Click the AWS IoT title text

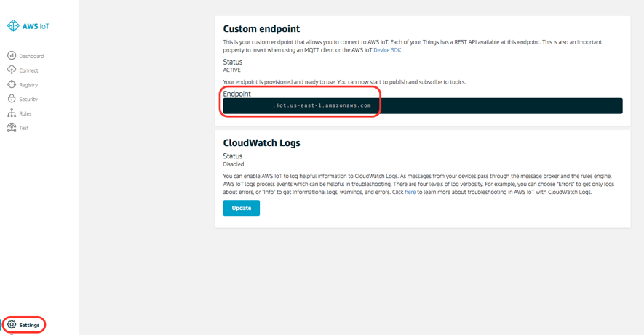click(x=36, y=26)
